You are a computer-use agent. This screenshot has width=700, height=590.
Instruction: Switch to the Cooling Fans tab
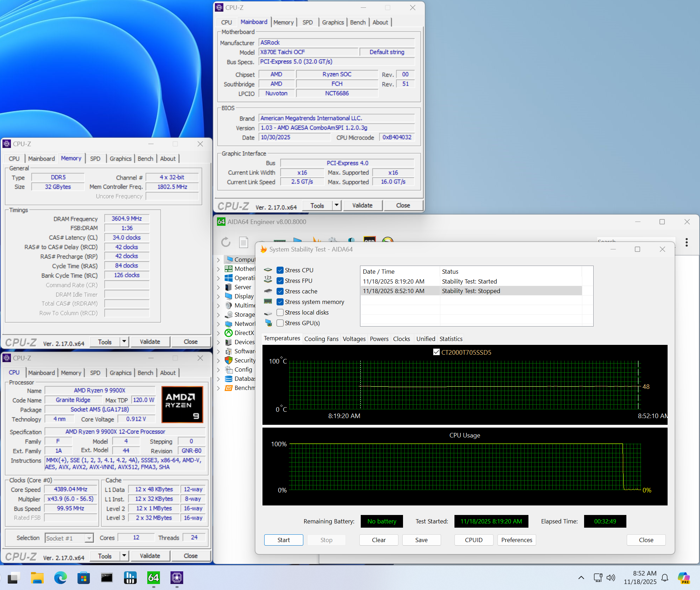[321, 339]
